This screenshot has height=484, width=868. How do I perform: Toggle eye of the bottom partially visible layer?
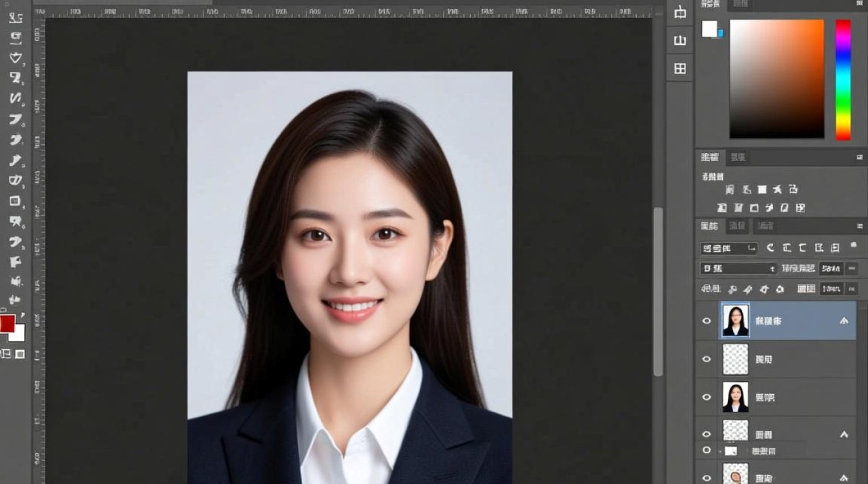tap(707, 478)
